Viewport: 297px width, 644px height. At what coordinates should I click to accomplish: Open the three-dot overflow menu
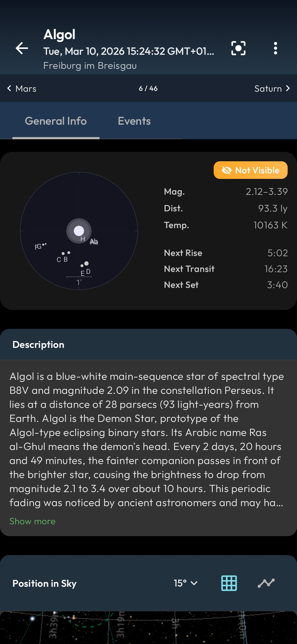(x=275, y=48)
